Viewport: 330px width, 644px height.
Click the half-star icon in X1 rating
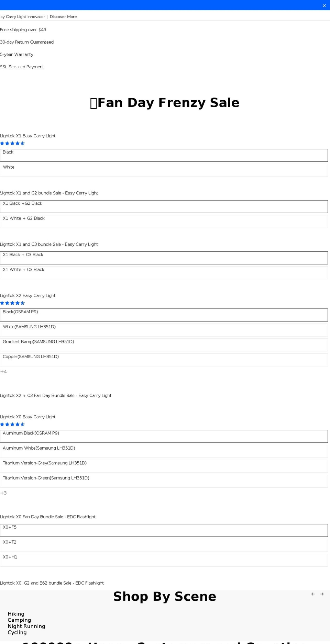pos(23,143)
